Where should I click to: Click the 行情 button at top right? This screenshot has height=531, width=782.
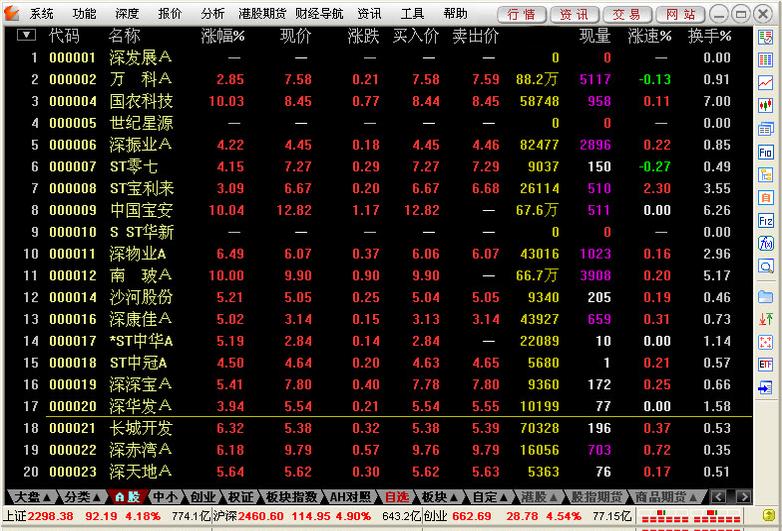tap(522, 14)
